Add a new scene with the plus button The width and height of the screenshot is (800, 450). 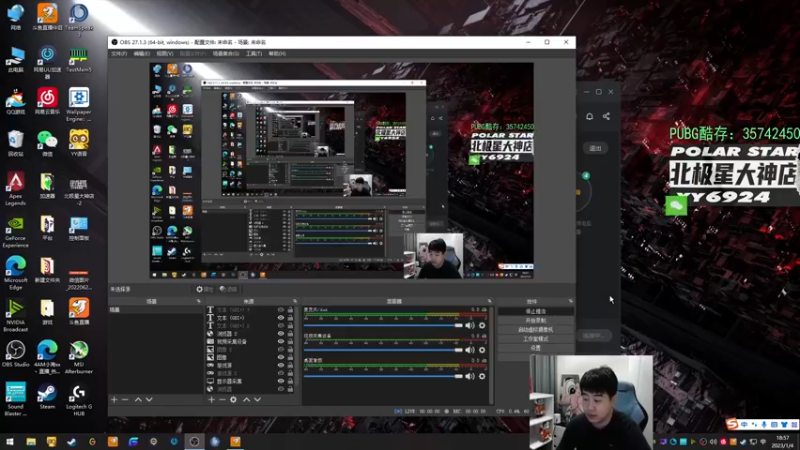pyautogui.click(x=114, y=399)
